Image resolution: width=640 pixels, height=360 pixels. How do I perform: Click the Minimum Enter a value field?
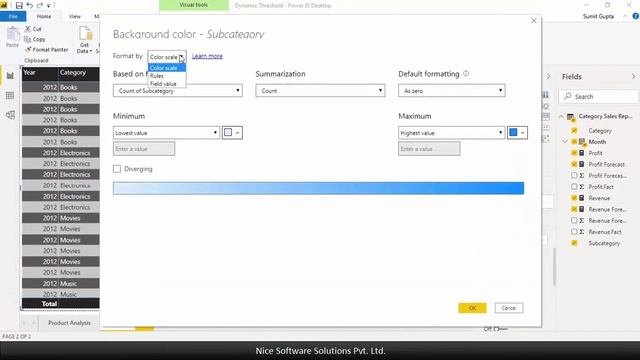click(144, 149)
